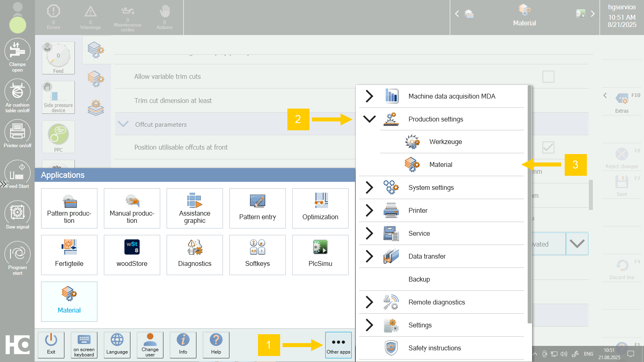Select first material settings tab icon
This screenshot has width=644, height=362.
(96, 50)
